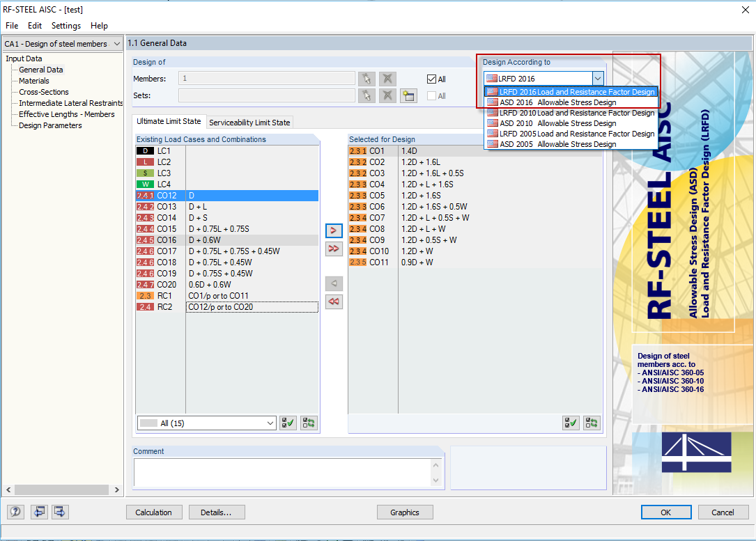Start the Calculation button
Screen dimensions: 756x541
154,512
